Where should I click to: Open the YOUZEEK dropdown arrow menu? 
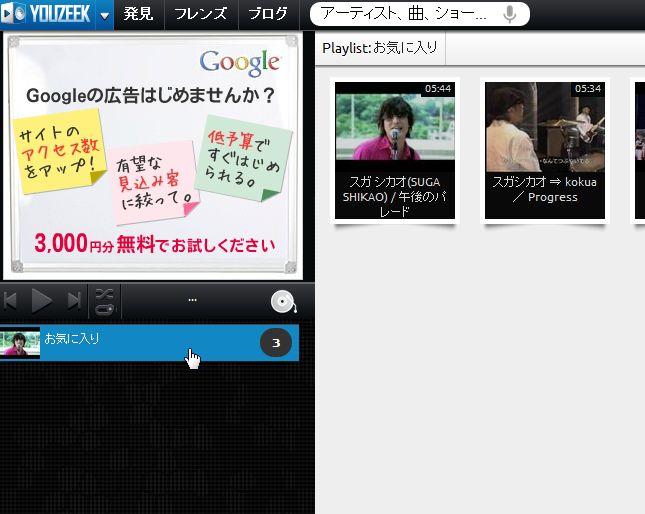(104, 15)
